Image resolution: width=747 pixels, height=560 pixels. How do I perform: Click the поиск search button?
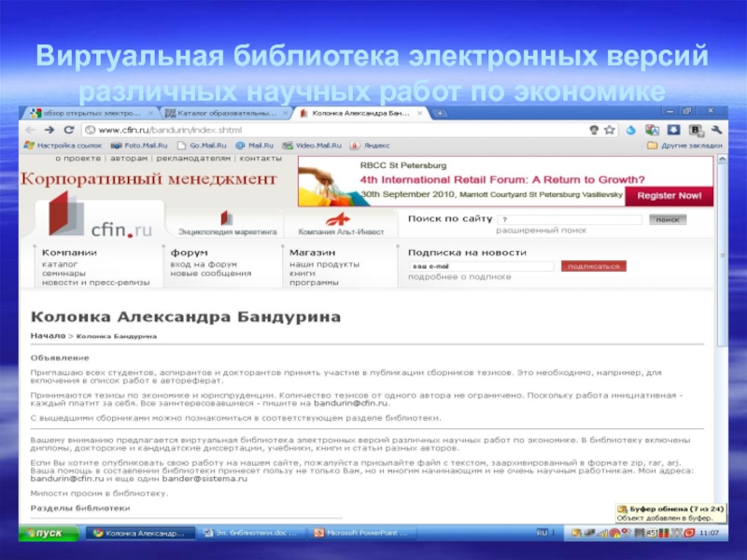(665, 219)
